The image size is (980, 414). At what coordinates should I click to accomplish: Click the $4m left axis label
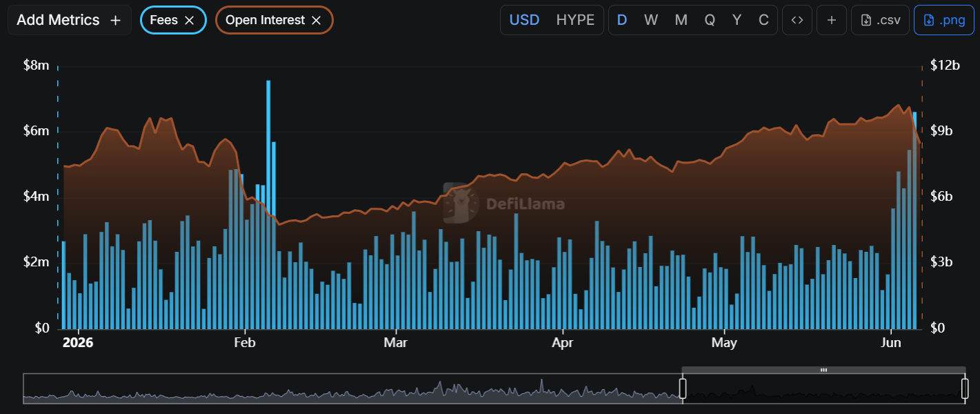[x=37, y=197]
